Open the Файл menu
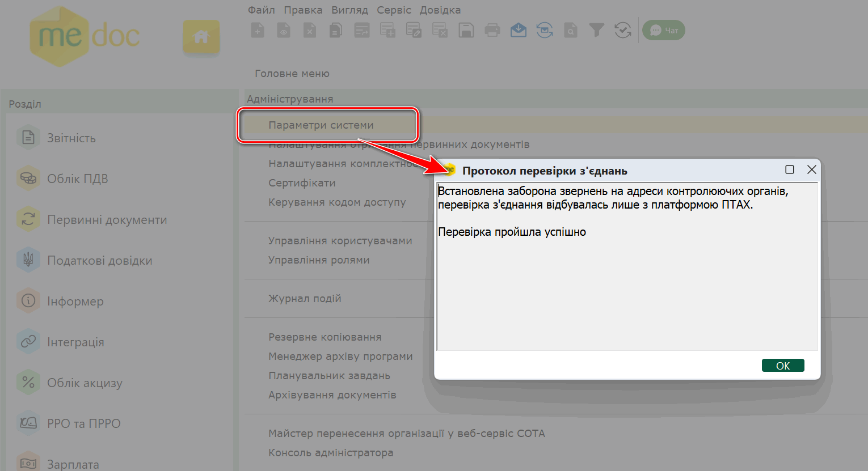The width and height of the screenshot is (868, 471). click(x=262, y=10)
